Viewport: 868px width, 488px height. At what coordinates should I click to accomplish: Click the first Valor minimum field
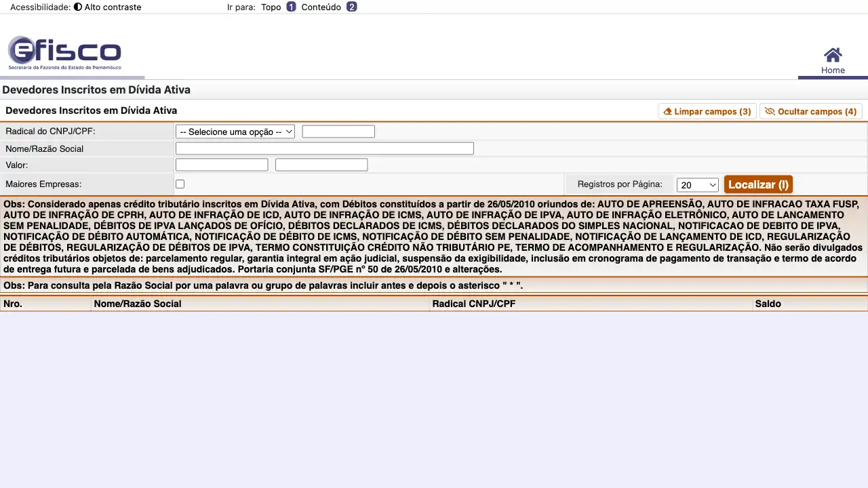click(x=222, y=165)
